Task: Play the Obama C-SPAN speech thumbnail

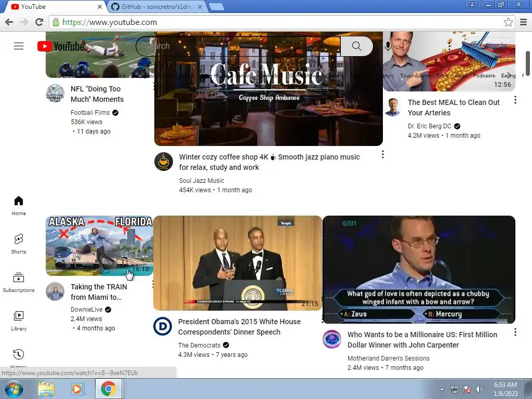Action: tap(237, 263)
